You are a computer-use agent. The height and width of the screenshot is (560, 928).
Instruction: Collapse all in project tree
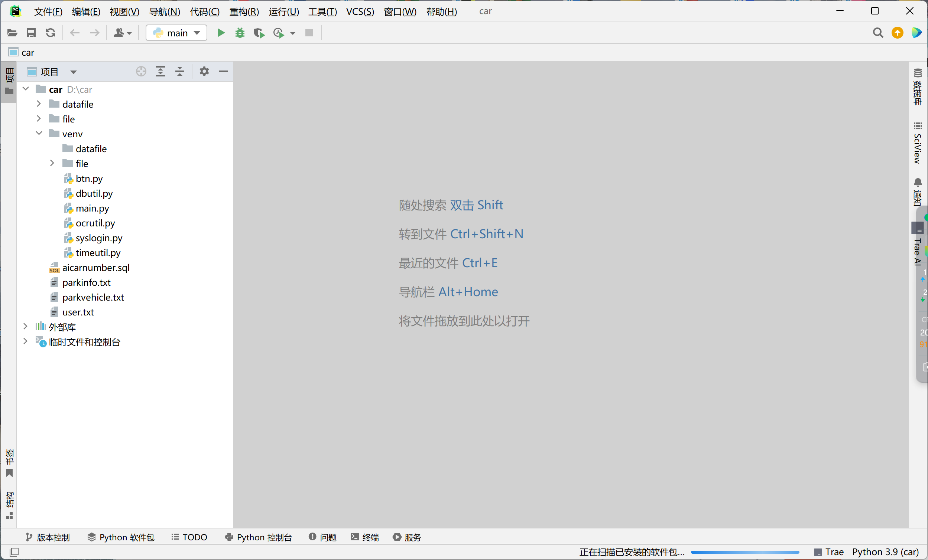pos(180,72)
